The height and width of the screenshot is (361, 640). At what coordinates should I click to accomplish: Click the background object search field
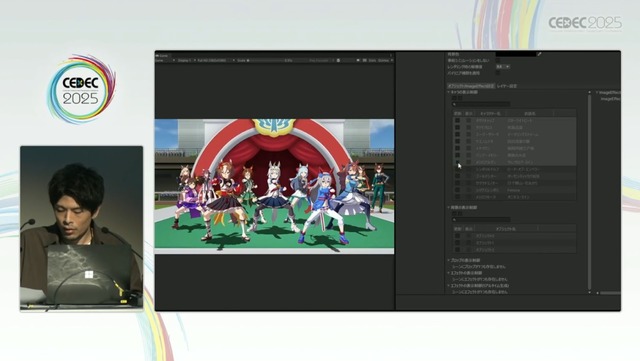(x=481, y=220)
